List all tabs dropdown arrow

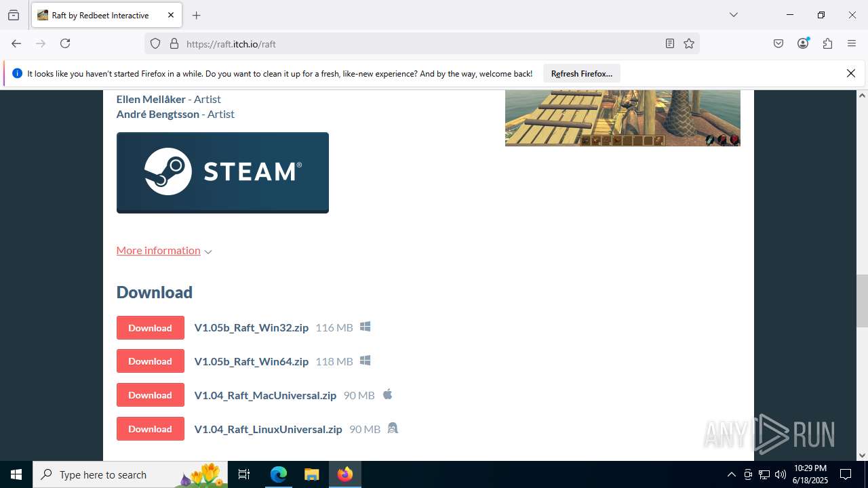click(x=734, y=15)
